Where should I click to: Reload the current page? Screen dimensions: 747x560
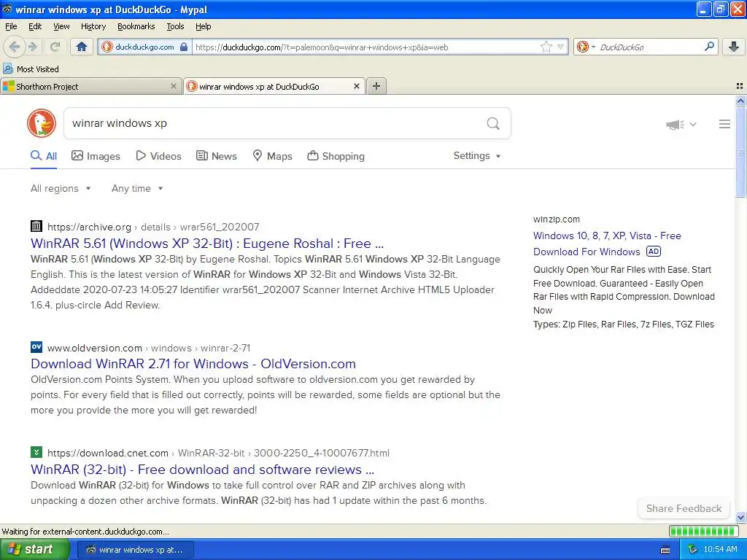(x=55, y=47)
